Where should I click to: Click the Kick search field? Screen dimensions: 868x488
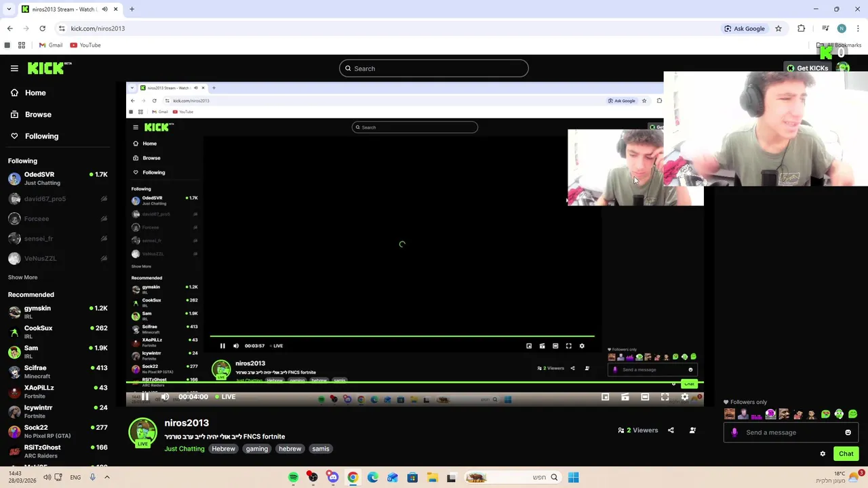tap(434, 68)
